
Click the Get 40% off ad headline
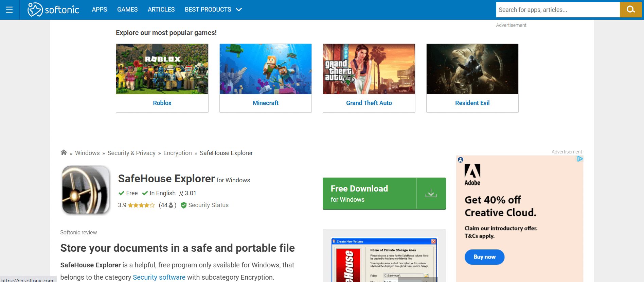pyautogui.click(x=500, y=206)
